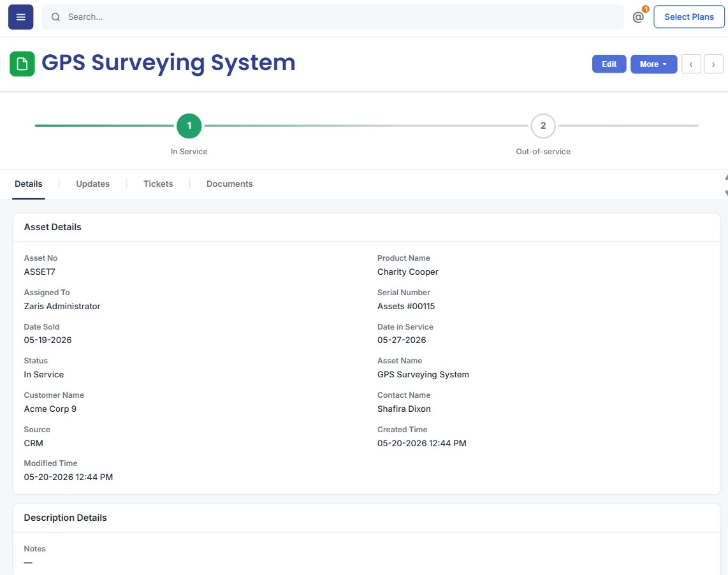Click the Shafira Dixon contact name

tap(404, 409)
